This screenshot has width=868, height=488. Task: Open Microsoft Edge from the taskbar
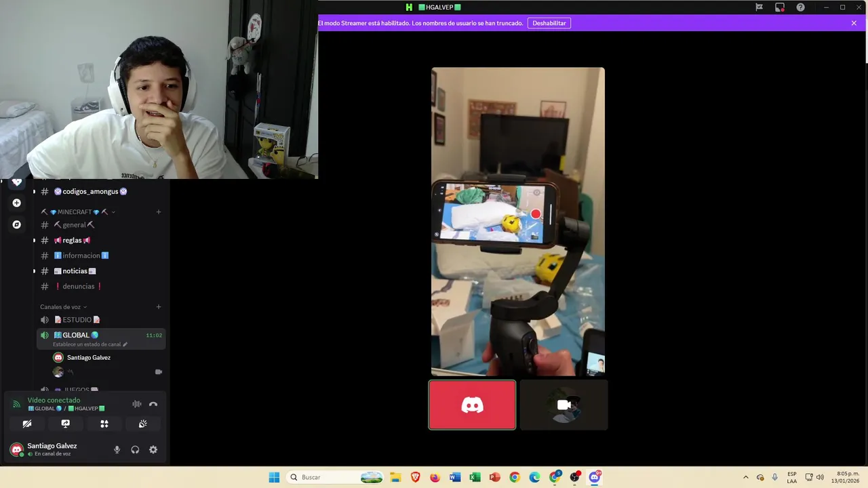pyautogui.click(x=534, y=477)
